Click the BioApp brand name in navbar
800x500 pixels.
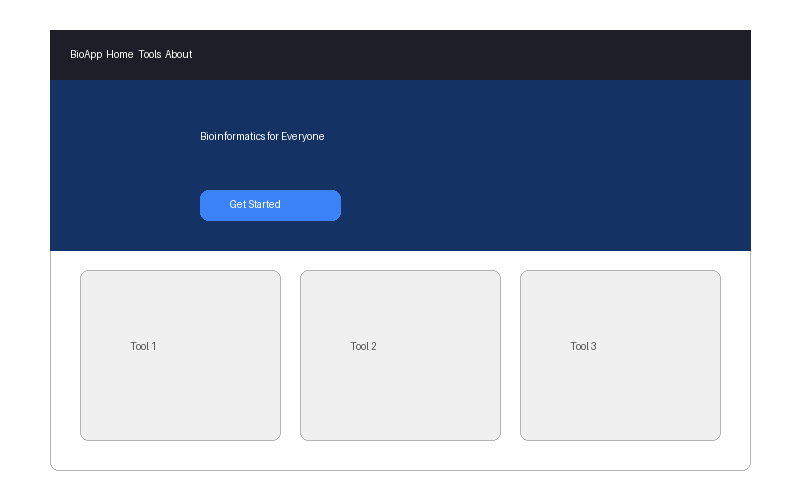(x=86, y=55)
